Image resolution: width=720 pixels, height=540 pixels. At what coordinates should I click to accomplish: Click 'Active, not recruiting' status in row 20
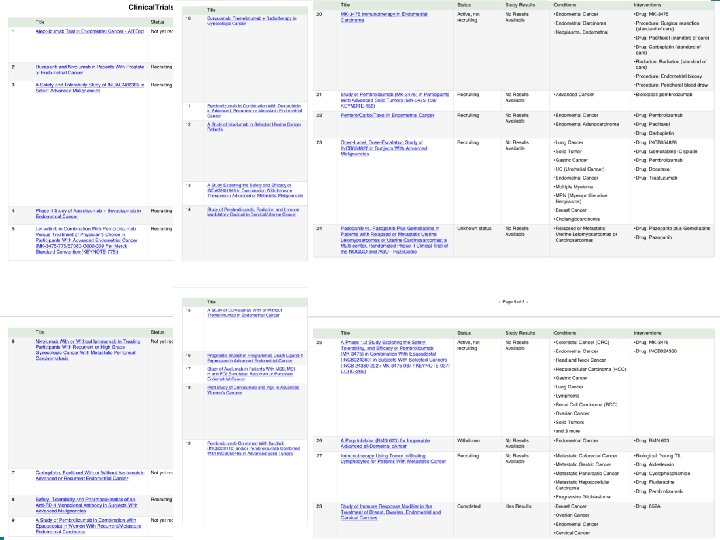468,17
